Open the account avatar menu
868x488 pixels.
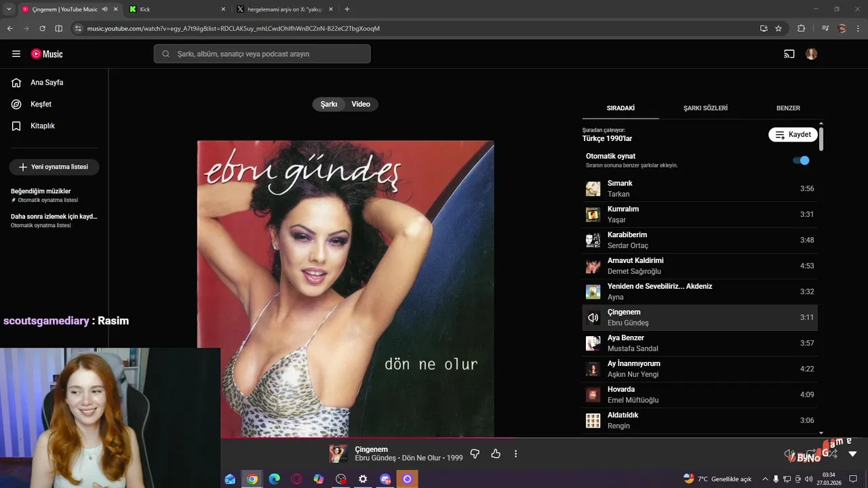(812, 54)
